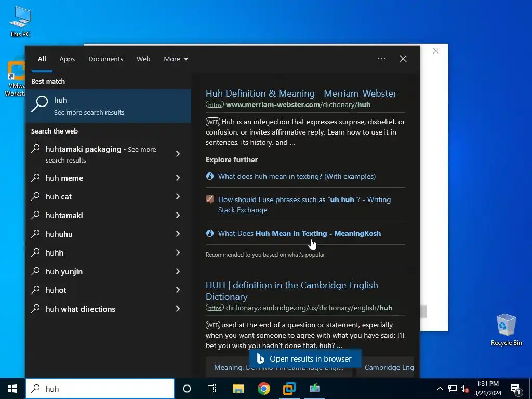Open the notification center icon

(x=515, y=389)
